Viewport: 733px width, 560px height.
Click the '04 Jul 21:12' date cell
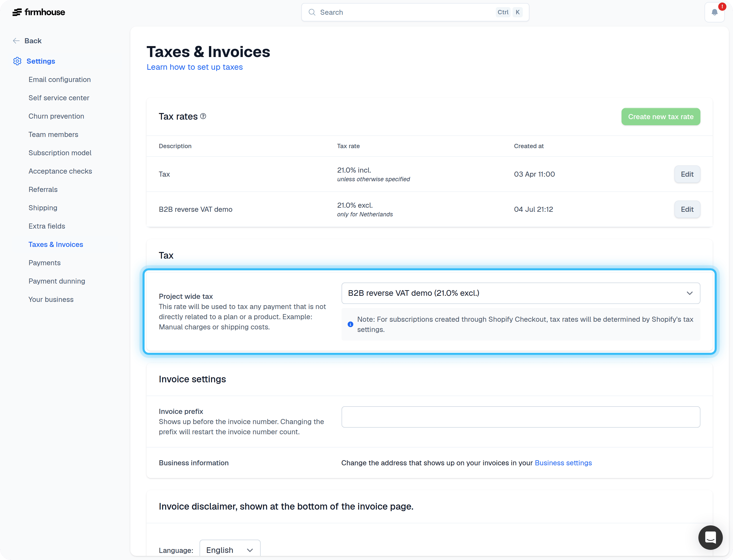pyautogui.click(x=533, y=209)
